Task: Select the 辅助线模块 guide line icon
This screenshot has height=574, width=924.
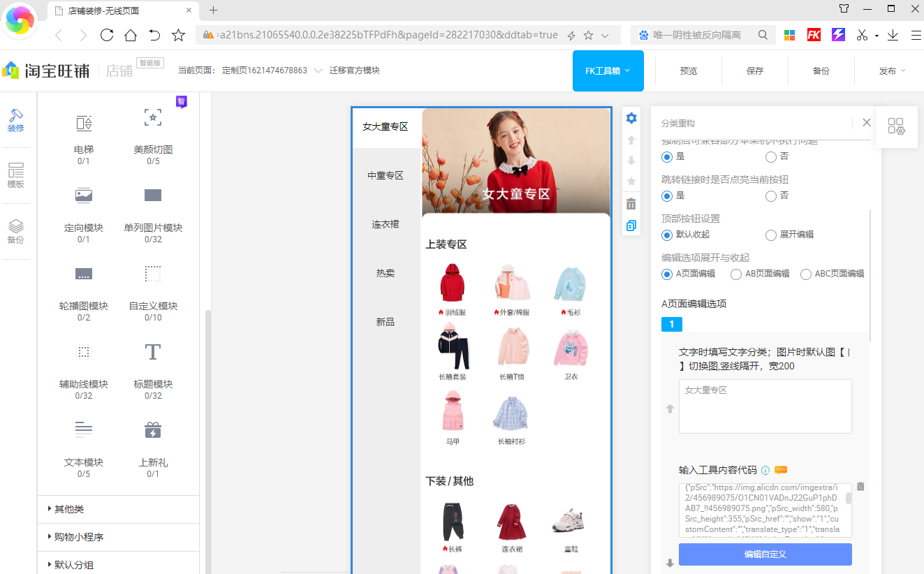Action: [84, 352]
